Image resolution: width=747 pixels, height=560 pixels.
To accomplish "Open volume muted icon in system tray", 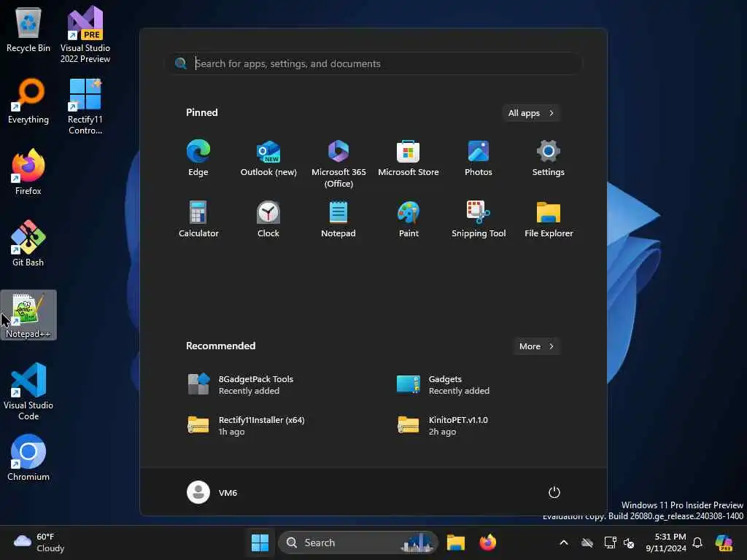I will tap(629, 542).
